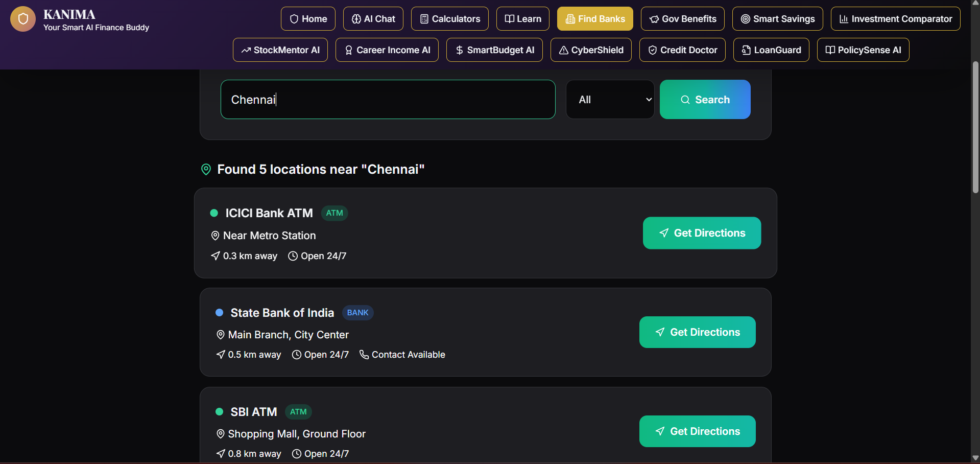The image size is (980, 464).
Task: Open the Credit Doctor page
Action: [682, 50]
